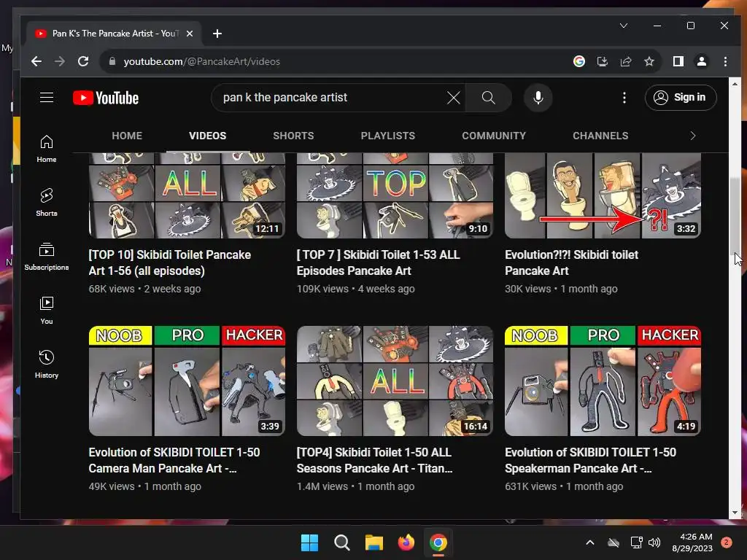
Task: Play the 3:39 Camera Man thumbnail
Action: pos(187,381)
